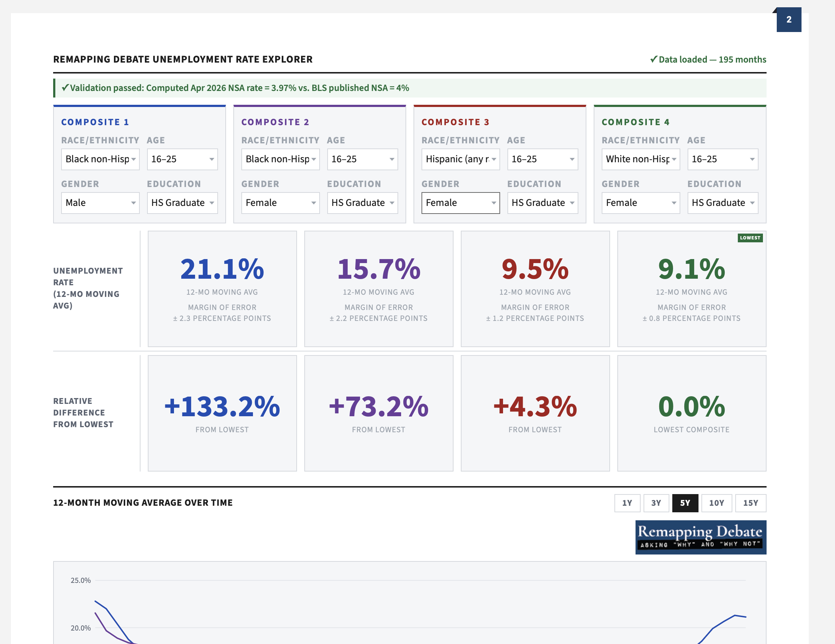This screenshot has width=835, height=644.
Task: Click the Relative Difference From Lowest label
Action: (83, 413)
